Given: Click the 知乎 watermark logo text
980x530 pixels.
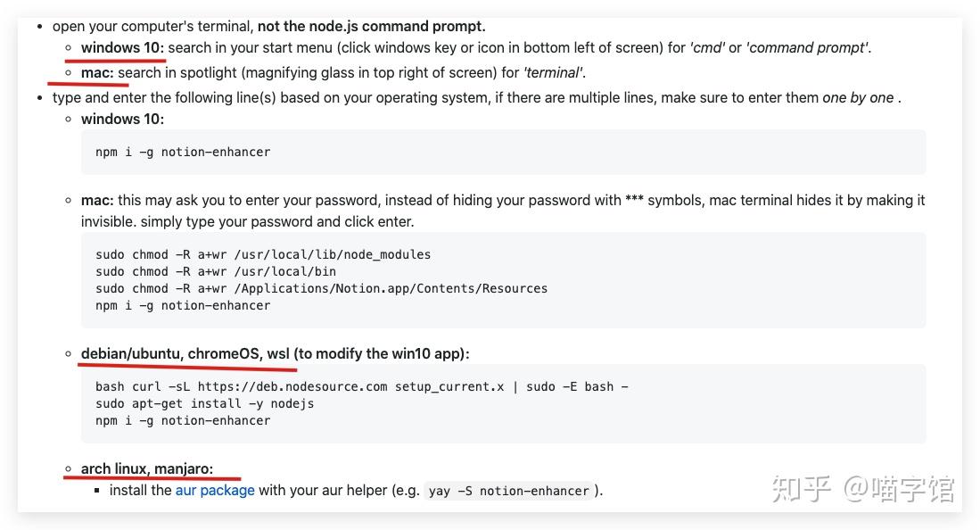Looking at the screenshot, I should (802, 488).
